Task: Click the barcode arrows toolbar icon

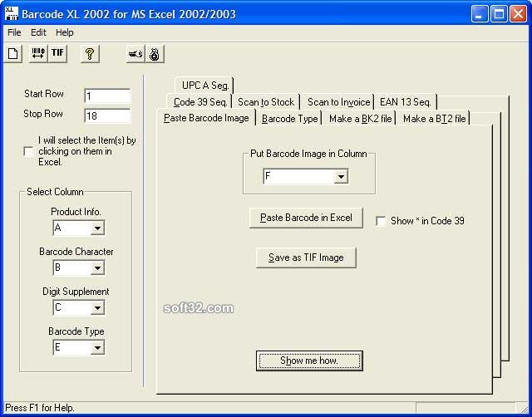Action: coord(38,53)
